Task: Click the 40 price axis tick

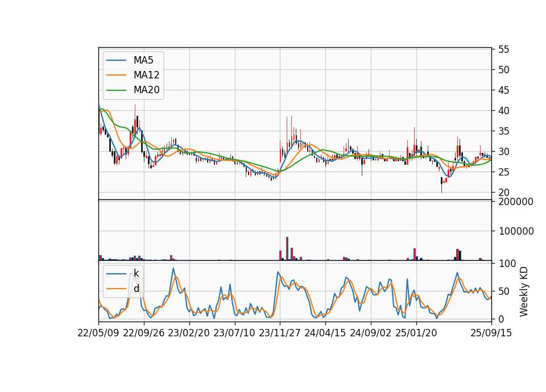Action: 503,111
